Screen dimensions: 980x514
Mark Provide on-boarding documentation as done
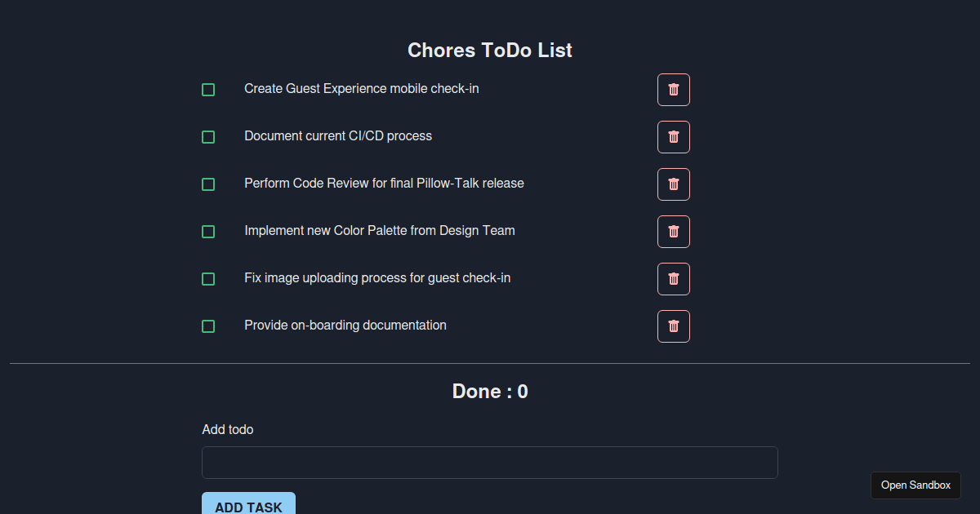pyautogui.click(x=208, y=326)
